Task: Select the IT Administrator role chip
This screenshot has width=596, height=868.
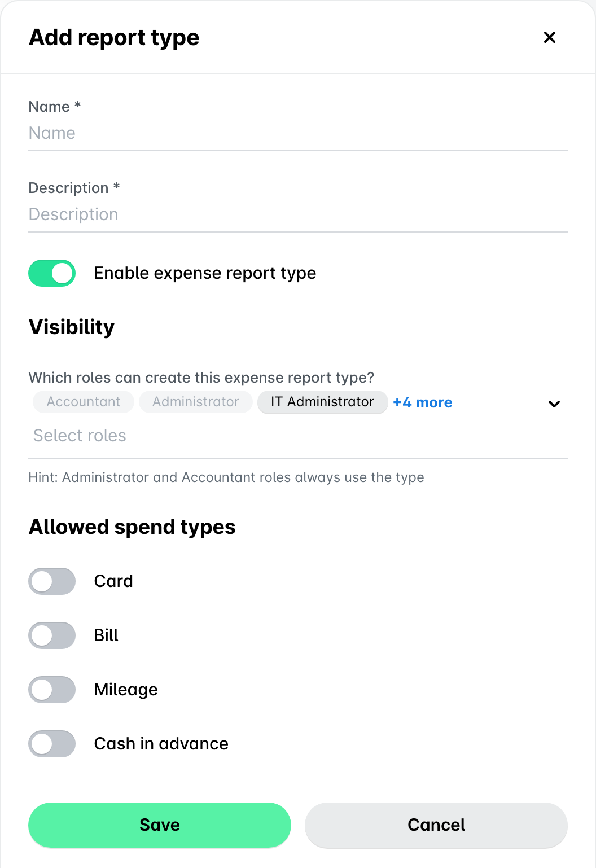Action: [322, 402]
